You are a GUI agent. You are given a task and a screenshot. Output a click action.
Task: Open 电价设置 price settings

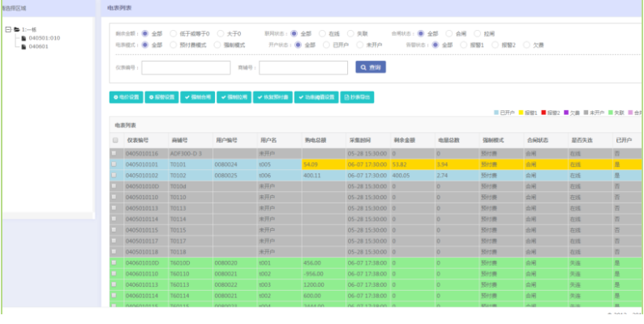pyautogui.click(x=126, y=97)
